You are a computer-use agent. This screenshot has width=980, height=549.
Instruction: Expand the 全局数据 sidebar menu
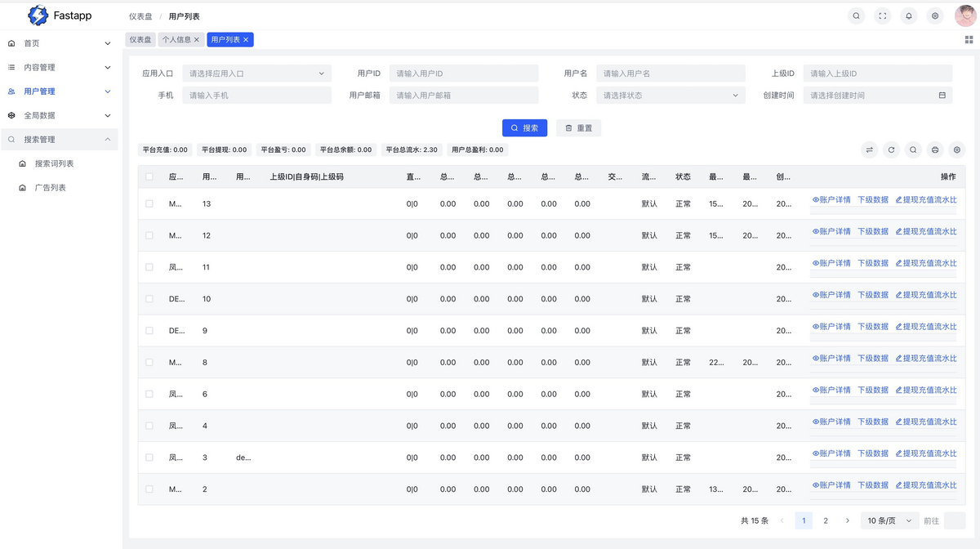[108, 115]
